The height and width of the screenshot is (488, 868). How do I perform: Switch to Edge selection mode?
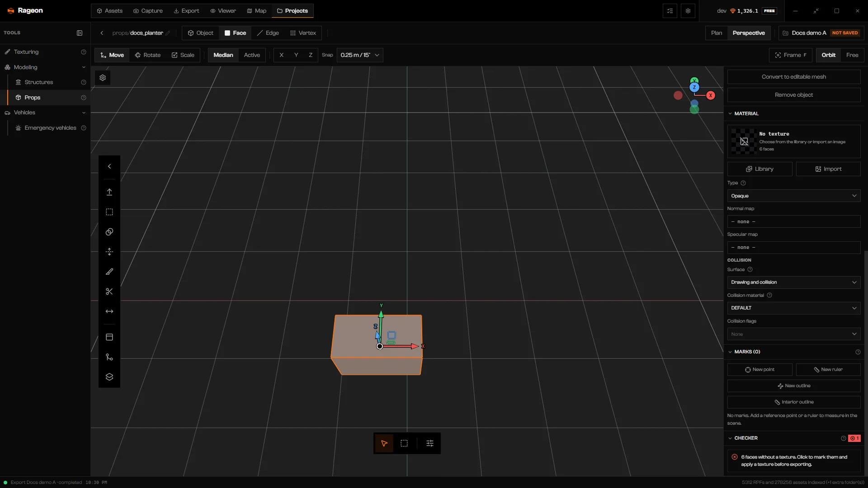point(268,33)
